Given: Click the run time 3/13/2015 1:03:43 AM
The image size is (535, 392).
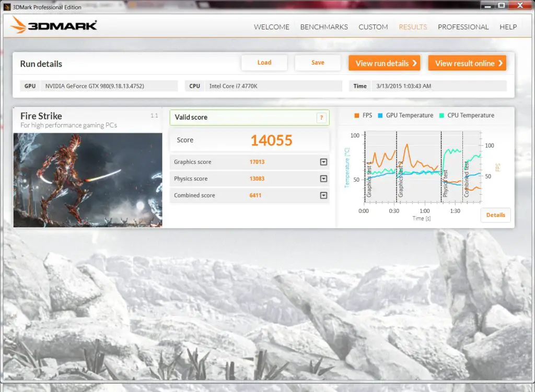Looking at the screenshot, I should [x=404, y=86].
